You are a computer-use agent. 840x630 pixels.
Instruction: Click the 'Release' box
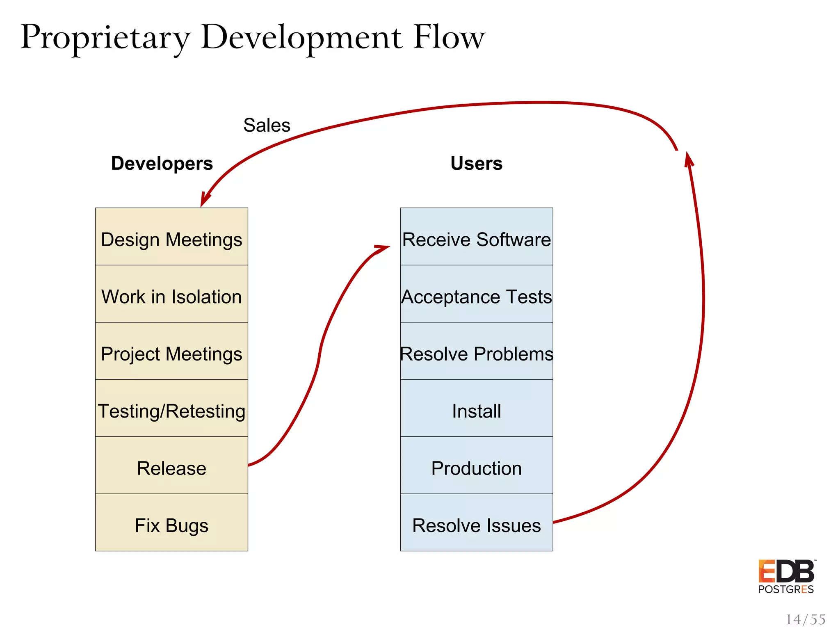171,466
